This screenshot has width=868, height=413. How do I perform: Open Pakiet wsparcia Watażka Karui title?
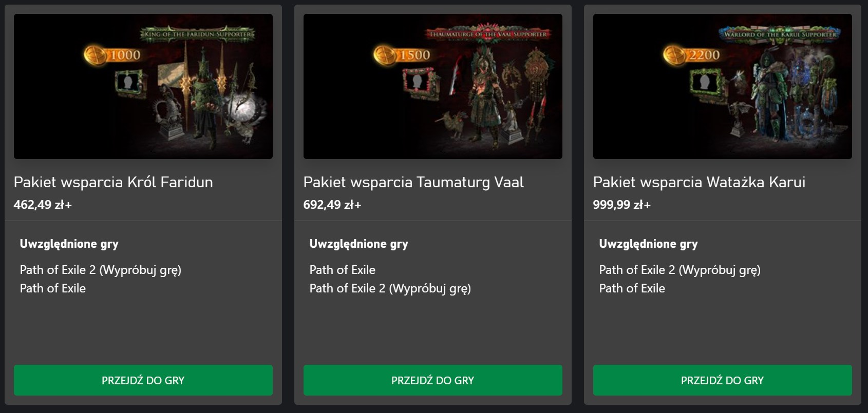coord(699,182)
